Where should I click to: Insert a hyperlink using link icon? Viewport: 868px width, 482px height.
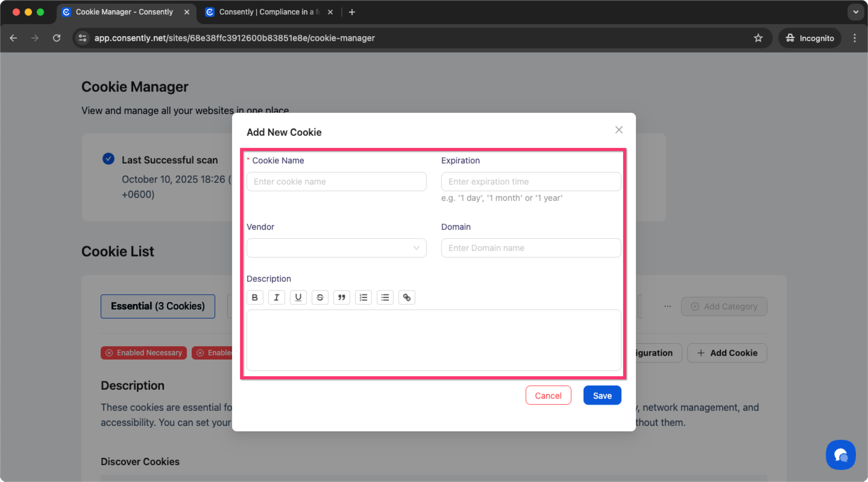pyautogui.click(x=407, y=297)
